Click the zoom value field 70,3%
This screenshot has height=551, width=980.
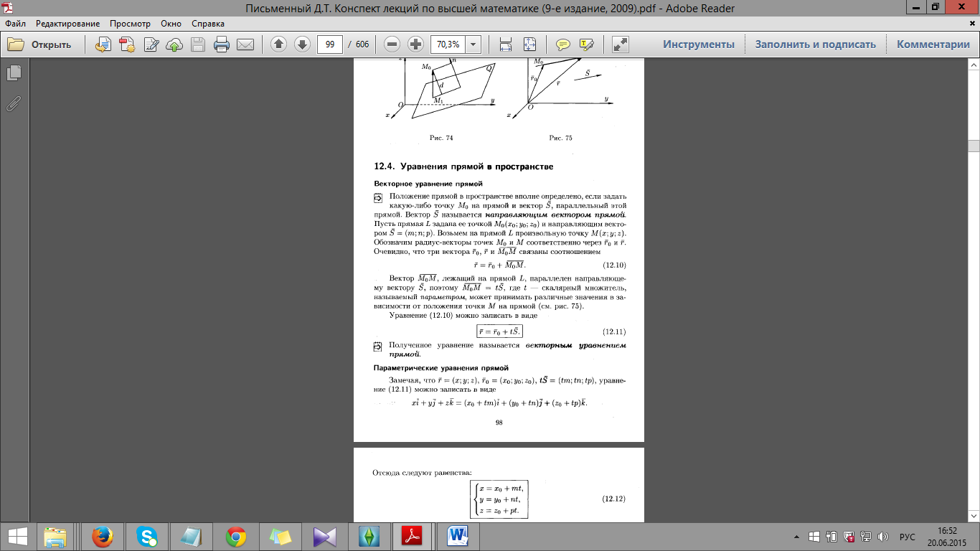tap(448, 44)
